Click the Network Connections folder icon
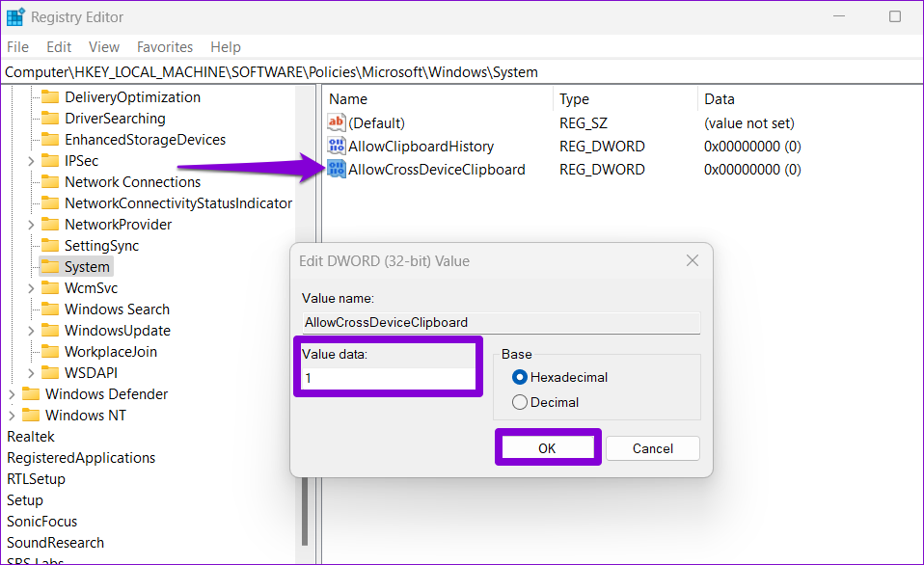Image resolution: width=924 pixels, height=565 pixels. click(49, 181)
